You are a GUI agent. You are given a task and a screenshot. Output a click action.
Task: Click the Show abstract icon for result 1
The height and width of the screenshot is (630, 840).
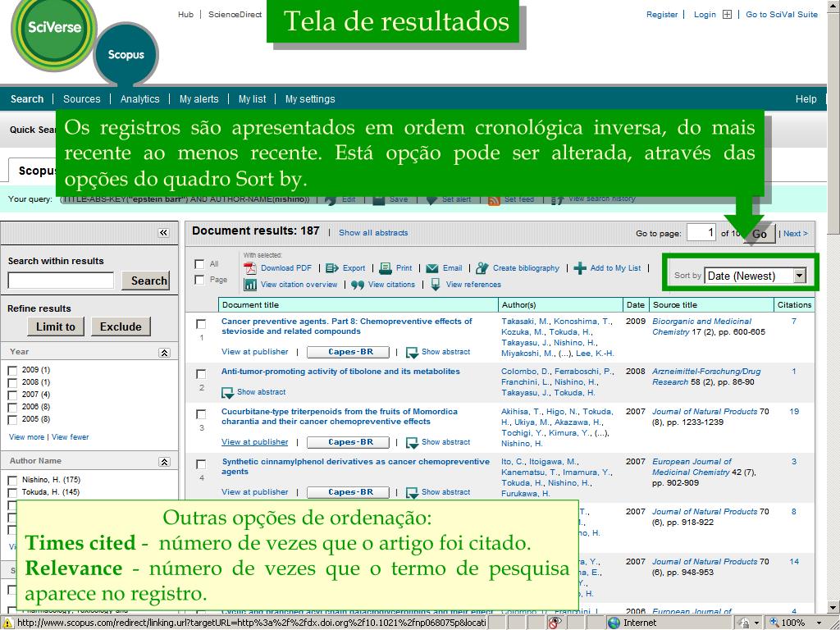click(x=412, y=353)
